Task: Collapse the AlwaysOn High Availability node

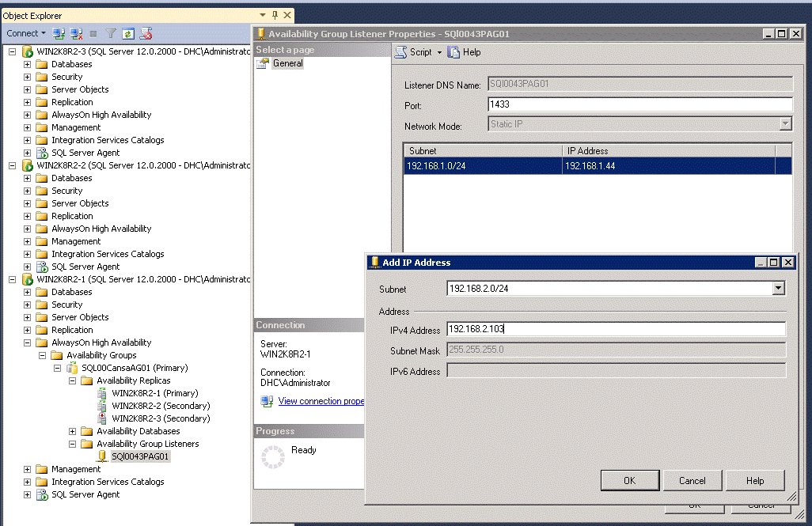Action: click(28, 342)
